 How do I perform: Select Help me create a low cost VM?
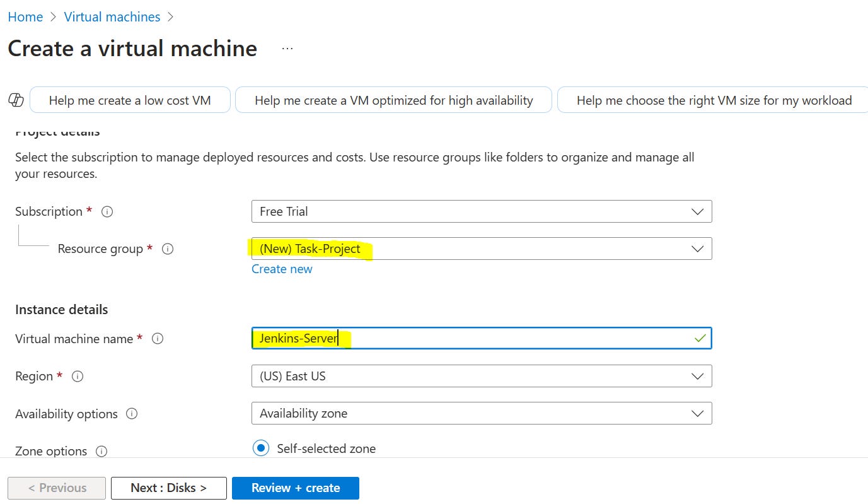(x=130, y=100)
